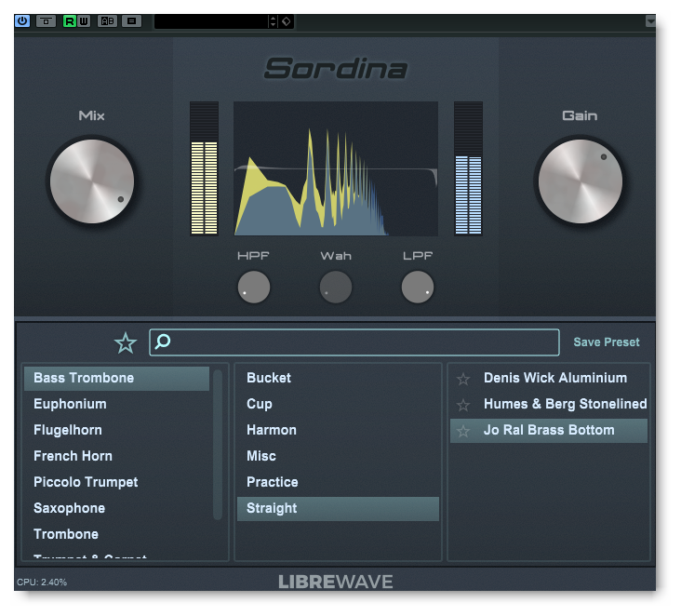Click the yellow input level meter
This screenshot has width=681, height=616.
click(204, 168)
